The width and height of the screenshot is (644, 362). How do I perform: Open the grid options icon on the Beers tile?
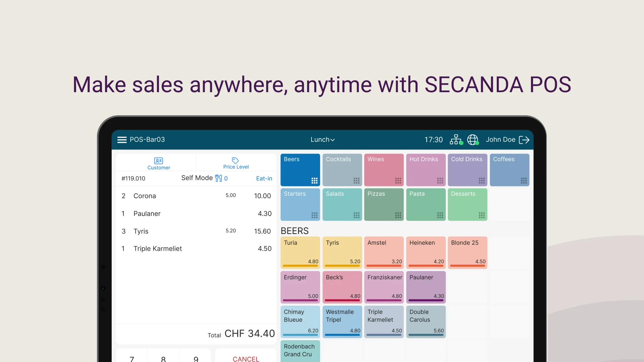pyautogui.click(x=315, y=180)
